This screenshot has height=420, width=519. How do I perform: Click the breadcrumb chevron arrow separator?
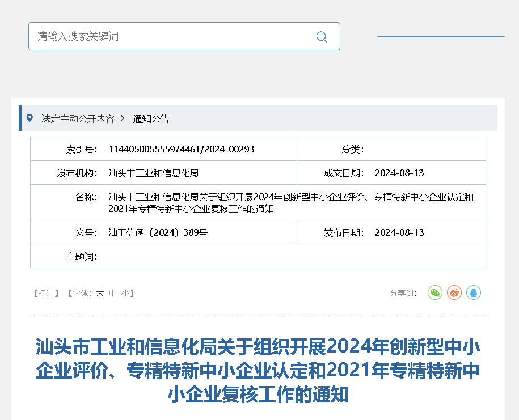click(123, 118)
